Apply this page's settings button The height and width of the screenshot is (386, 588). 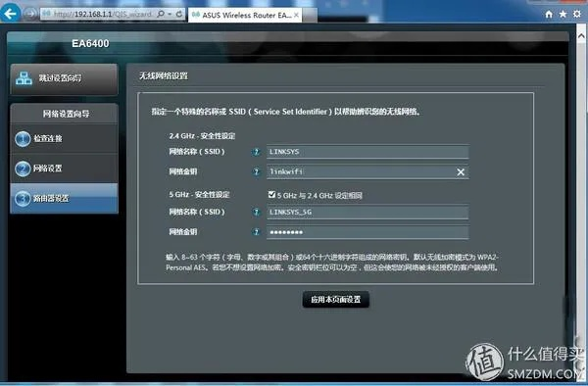(x=335, y=300)
